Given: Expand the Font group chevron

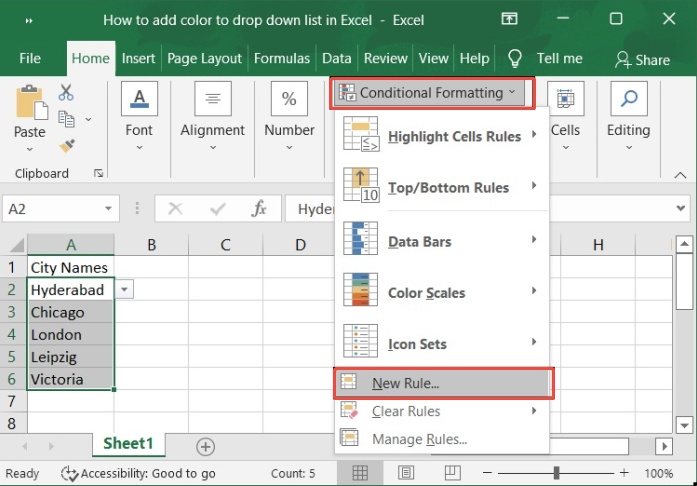Looking at the screenshot, I should click(140, 148).
